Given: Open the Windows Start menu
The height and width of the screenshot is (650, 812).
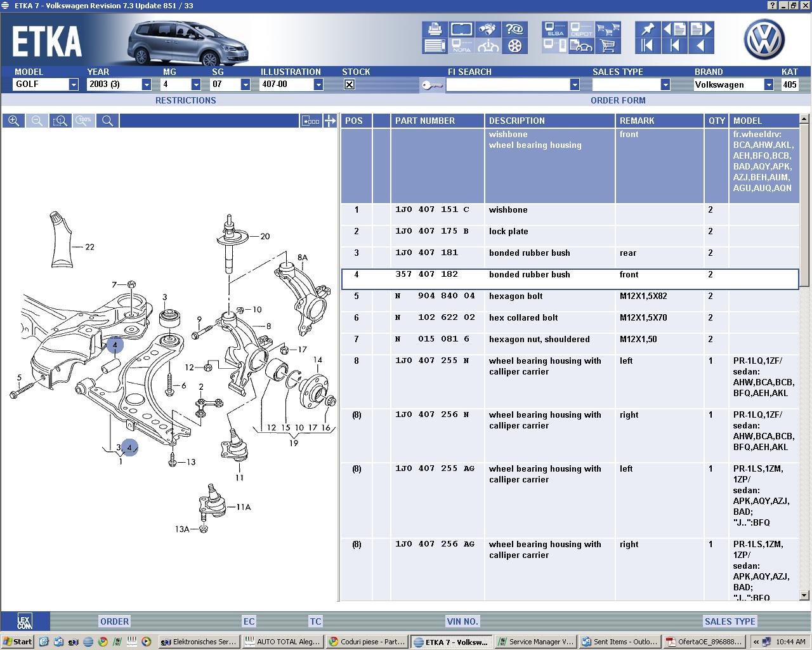Looking at the screenshot, I should (x=18, y=642).
